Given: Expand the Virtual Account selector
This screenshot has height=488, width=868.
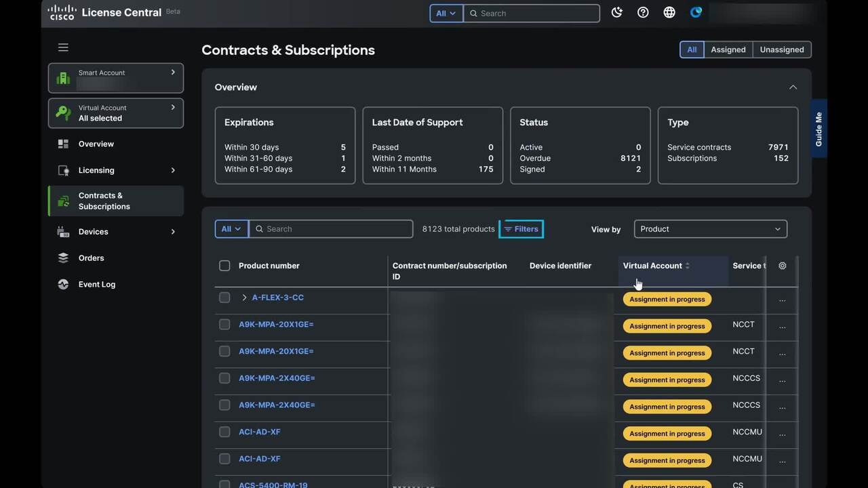Looking at the screenshot, I should click(173, 107).
